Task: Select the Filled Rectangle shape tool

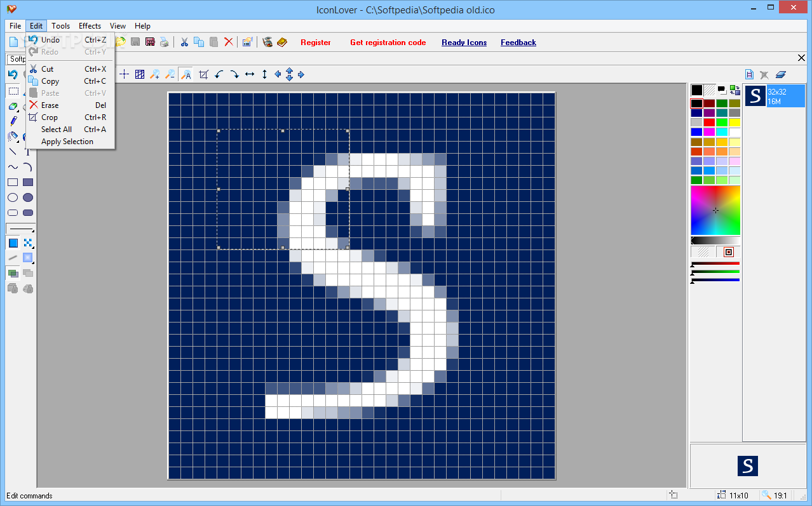Action: coord(28,182)
